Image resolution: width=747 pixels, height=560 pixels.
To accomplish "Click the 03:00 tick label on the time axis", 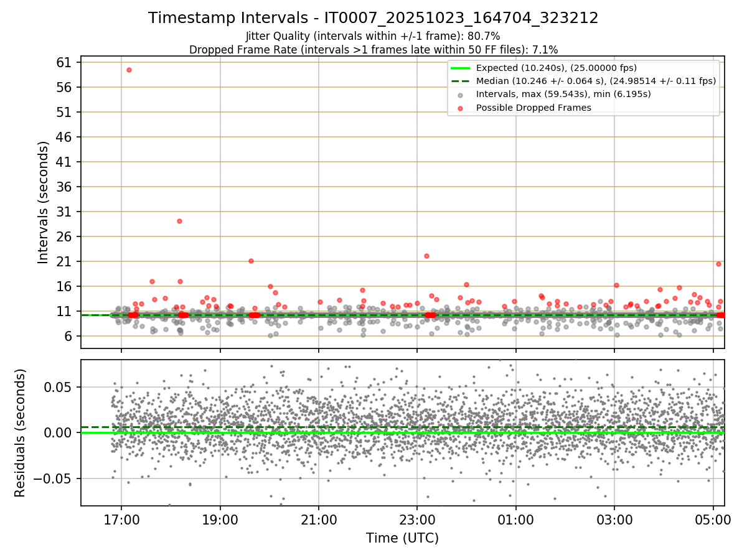I will coord(614,519).
